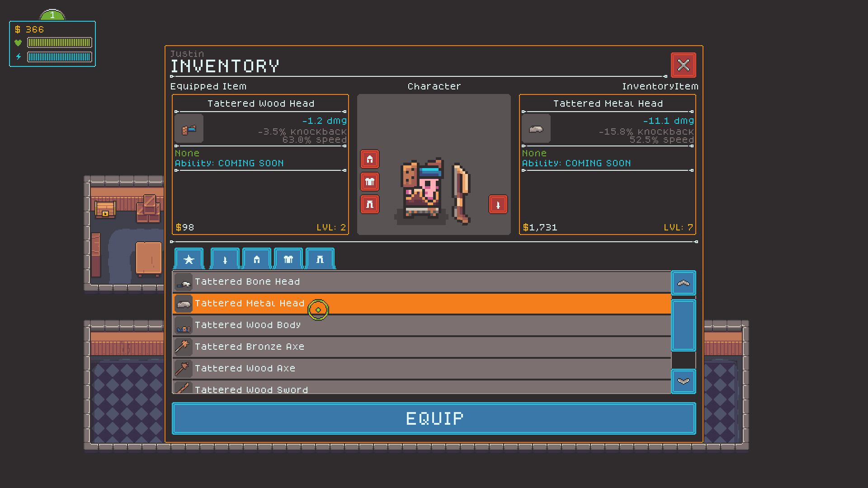The width and height of the screenshot is (868, 488).
Task: Open the legs slot beside the character portrait
Action: (x=370, y=204)
